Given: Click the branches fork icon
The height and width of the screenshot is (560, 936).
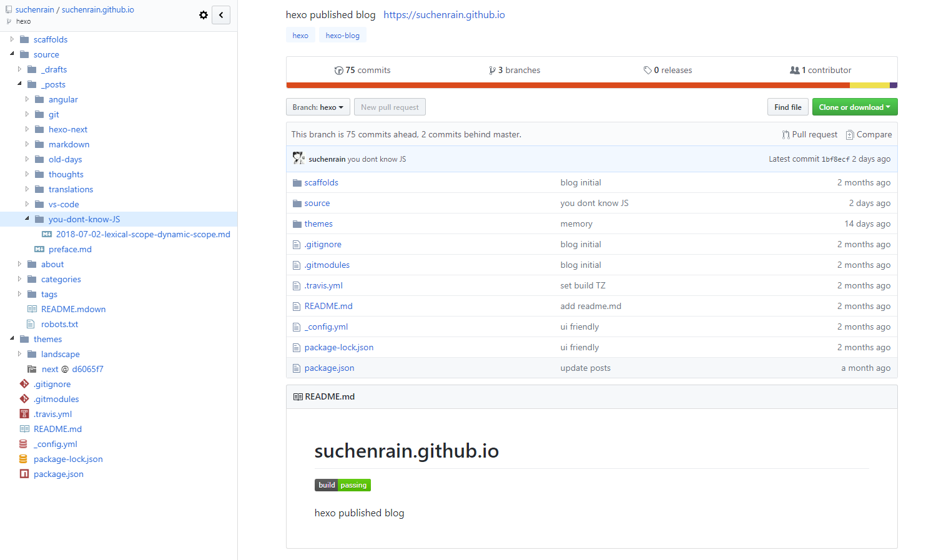Looking at the screenshot, I should [x=493, y=71].
